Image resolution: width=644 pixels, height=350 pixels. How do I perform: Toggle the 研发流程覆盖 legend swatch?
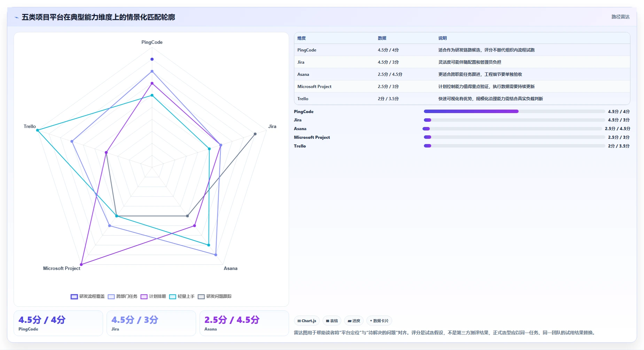(x=74, y=296)
